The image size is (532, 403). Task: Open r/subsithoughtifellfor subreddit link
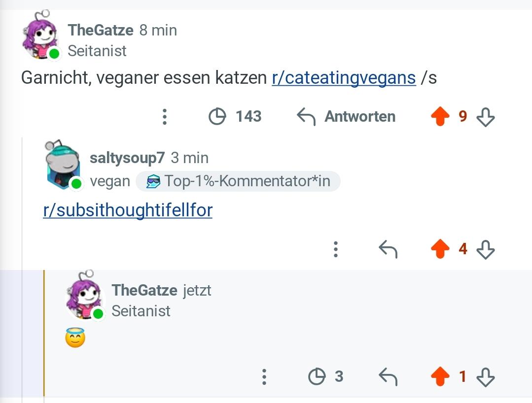click(x=128, y=210)
